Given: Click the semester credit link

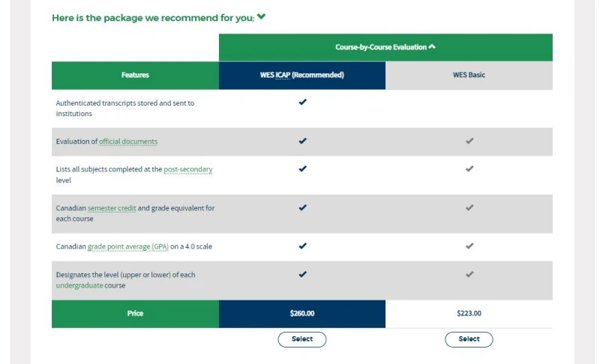Looking at the screenshot, I should coord(112,208).
